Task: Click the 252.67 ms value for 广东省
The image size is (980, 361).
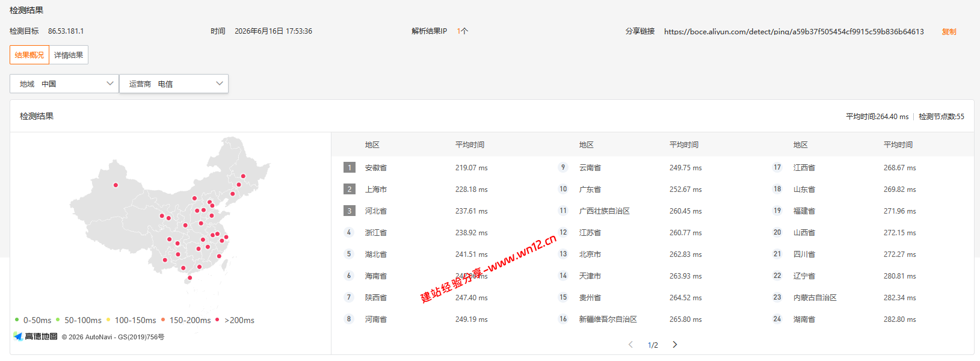Action: pos(686,190)
